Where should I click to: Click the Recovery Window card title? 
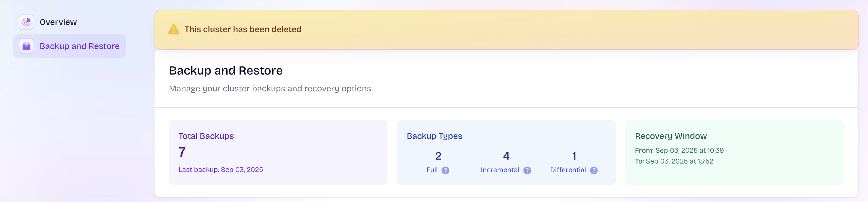[x=671, y=136]
